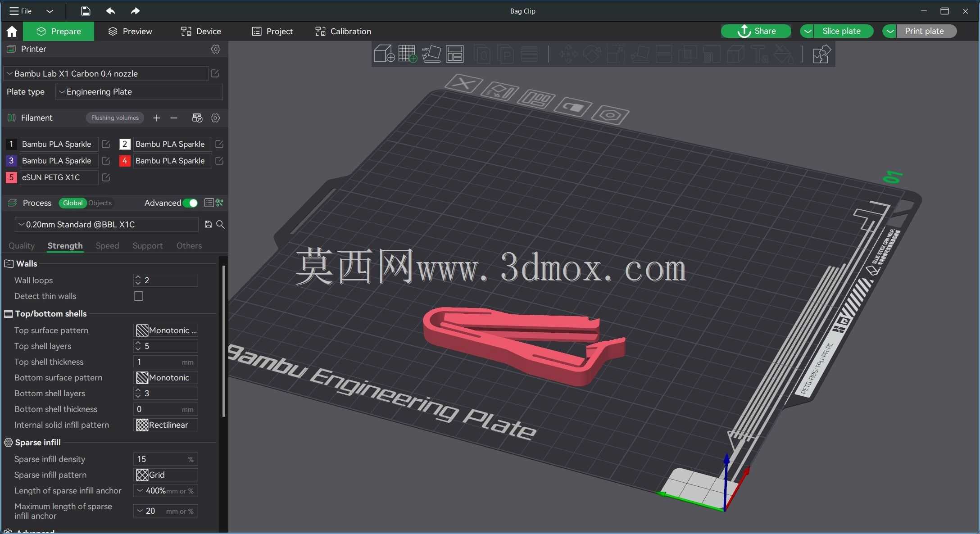The image size is (980, 534).
Task: Toggle the Advanced switch
Action: (x=190, y=203)
